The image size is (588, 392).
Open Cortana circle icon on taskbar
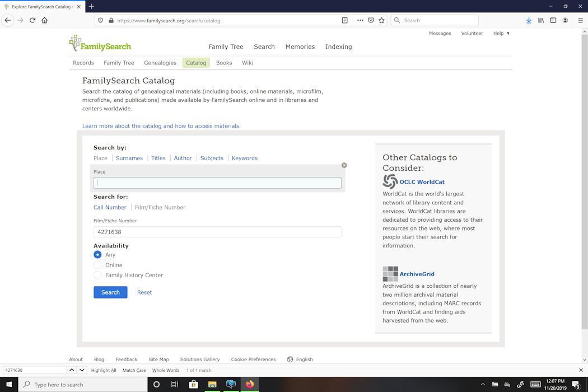[x=156, y=385]
